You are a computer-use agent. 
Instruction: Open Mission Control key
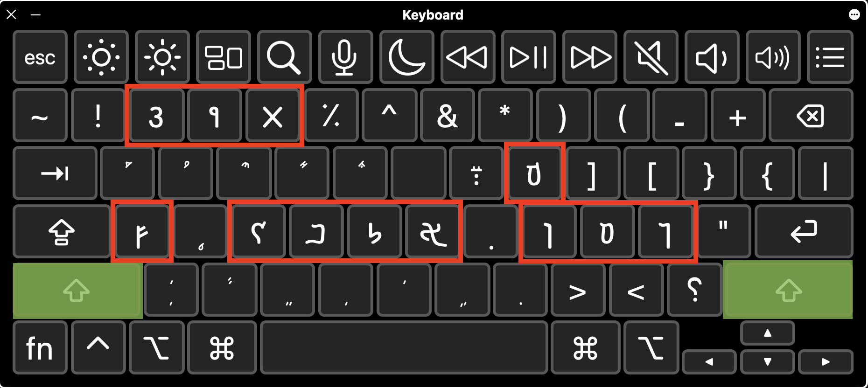[224, 57]
